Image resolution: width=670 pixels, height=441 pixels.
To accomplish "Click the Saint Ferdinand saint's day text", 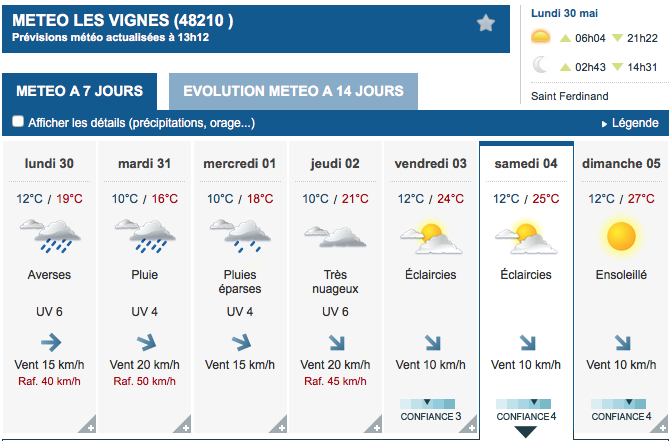I will [570, 96].
